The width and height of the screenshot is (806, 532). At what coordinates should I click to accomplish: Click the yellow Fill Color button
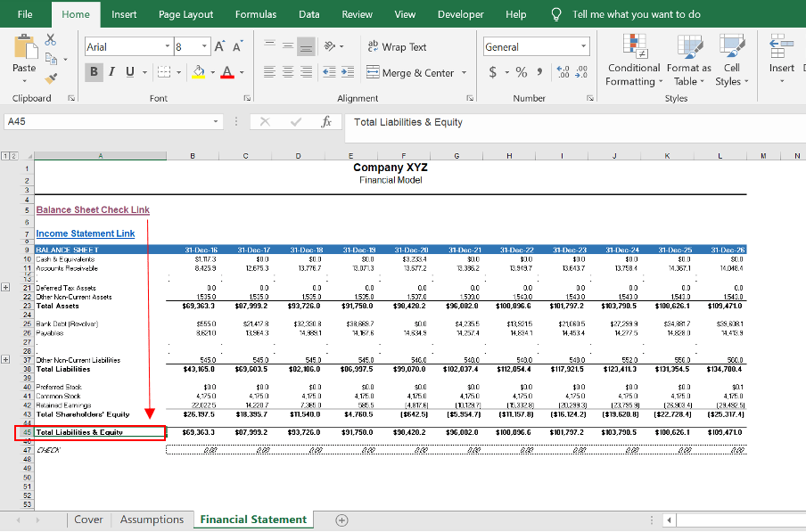[198, 72]
